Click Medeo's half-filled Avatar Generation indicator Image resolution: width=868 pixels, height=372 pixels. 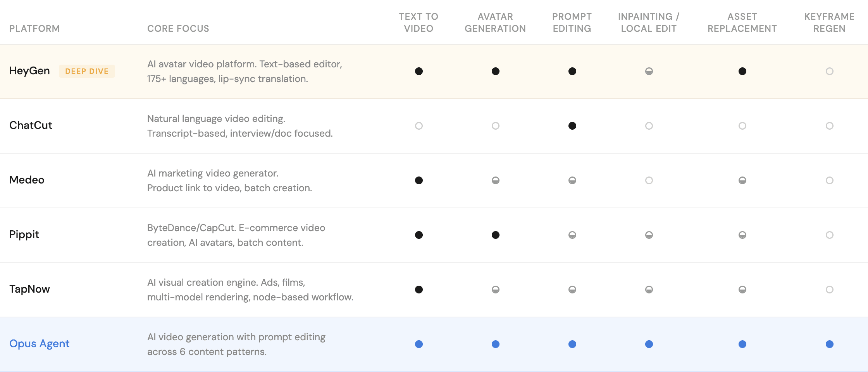(495, 180)
